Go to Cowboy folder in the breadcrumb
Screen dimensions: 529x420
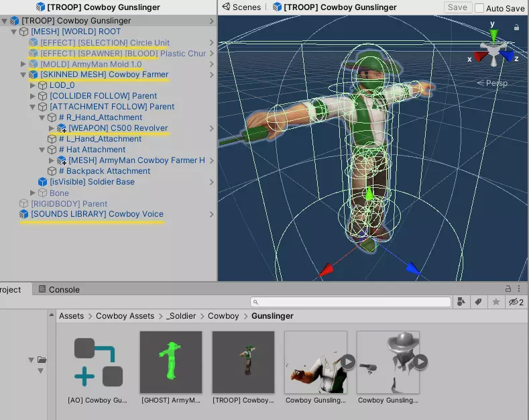coord(223,316)
